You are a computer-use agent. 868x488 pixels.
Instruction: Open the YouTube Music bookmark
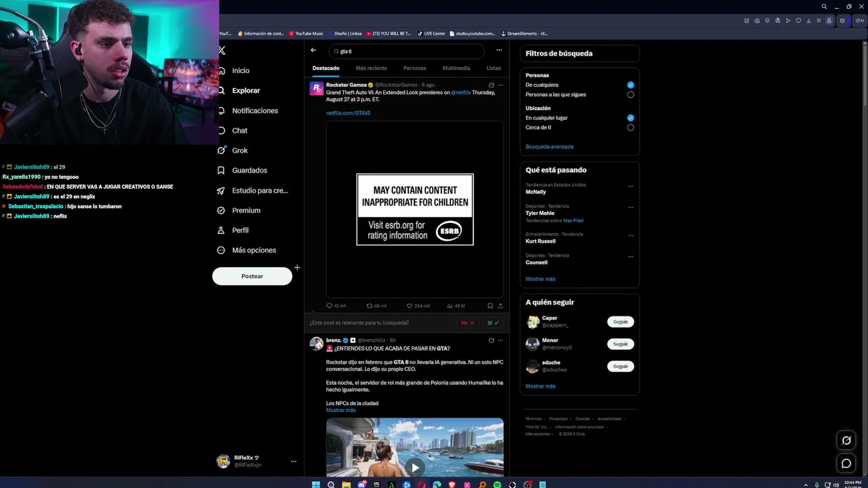click(x=307, y=33)
